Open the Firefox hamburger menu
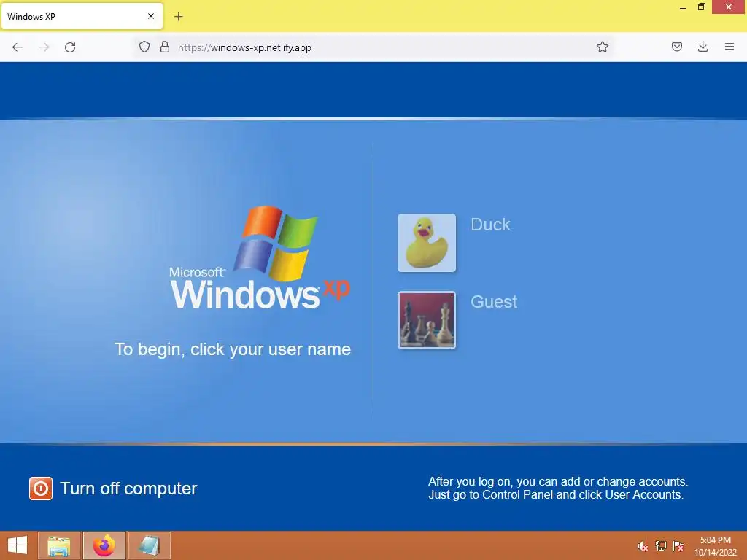 pos(729,47)
